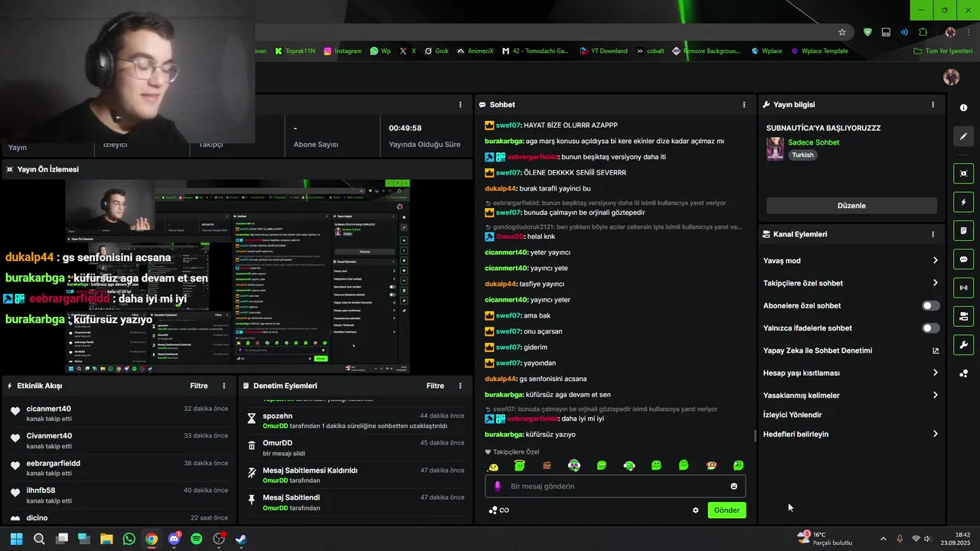Click the info icon in right sidebar
The width and height of the screenshot is (980, 551).
[x=964, y=108]
